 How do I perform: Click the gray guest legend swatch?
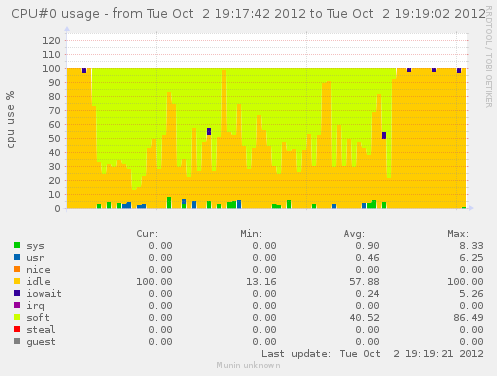(x=17, y=341)
